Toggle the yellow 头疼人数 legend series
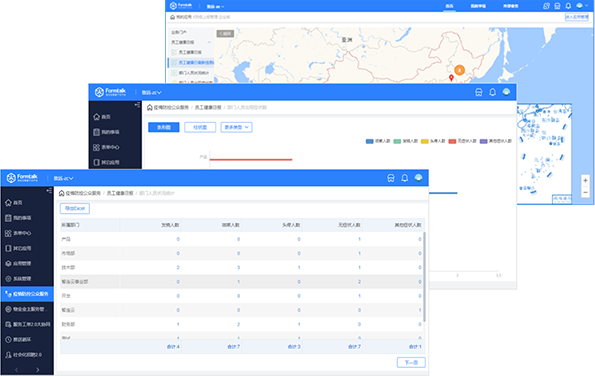Screen dimensions: 595x376 [x=433, y=141]
